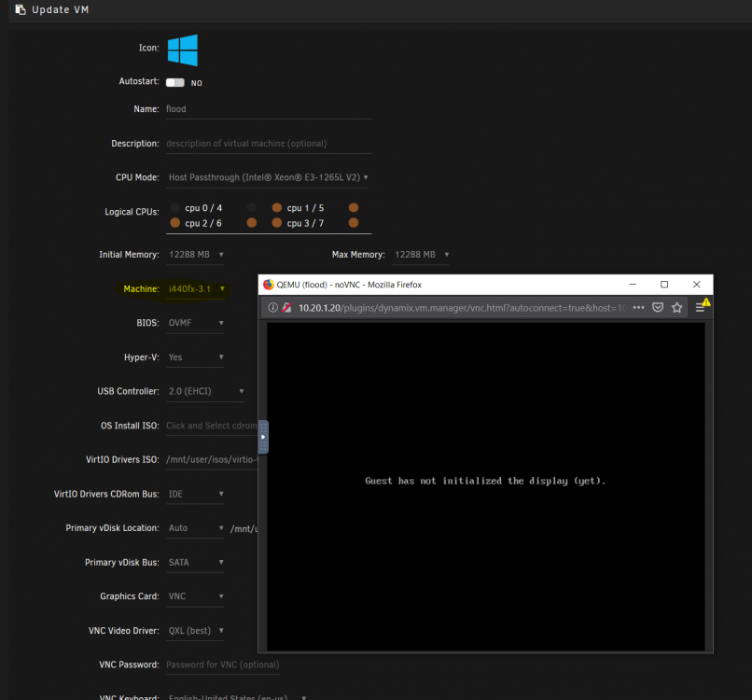
Task: Toggle logical cpu 2 checkbox
Action: pyautogui.click(x=175, y=223)
